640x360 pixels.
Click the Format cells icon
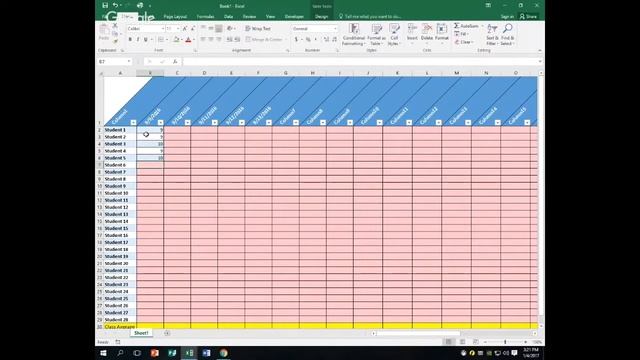[442, 29]
